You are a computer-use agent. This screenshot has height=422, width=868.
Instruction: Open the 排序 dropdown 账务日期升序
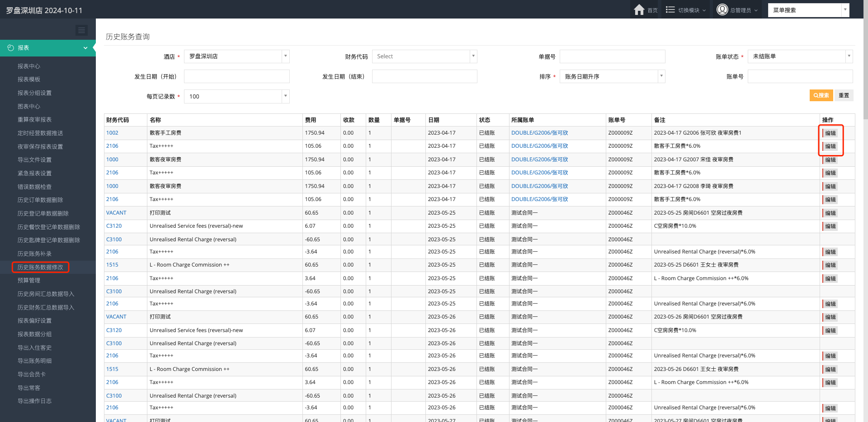point(612,76)
